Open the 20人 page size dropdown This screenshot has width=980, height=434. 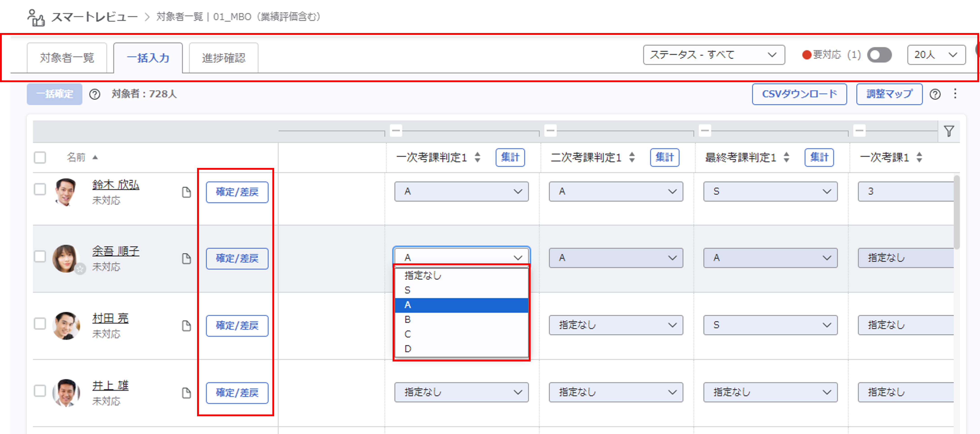(x=936, y=55)
